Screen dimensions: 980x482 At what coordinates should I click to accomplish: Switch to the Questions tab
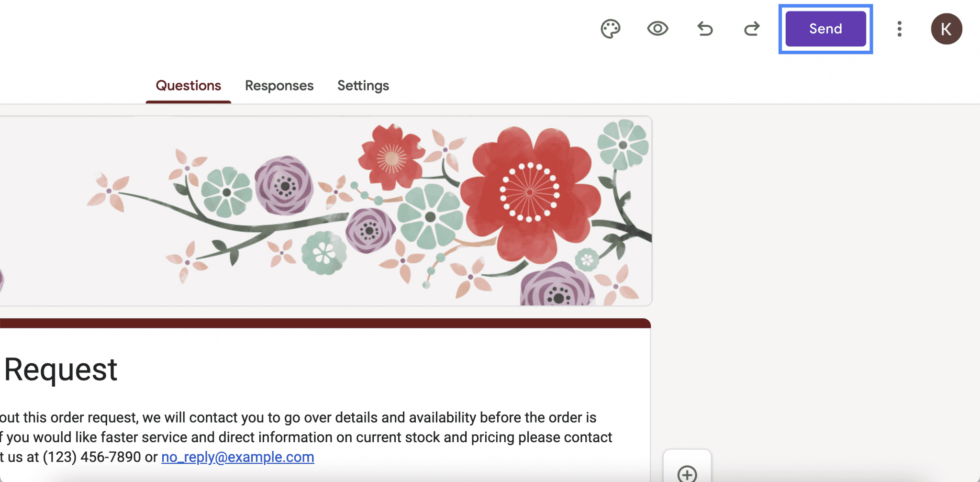pyautogui.click(x=188, y=86)
